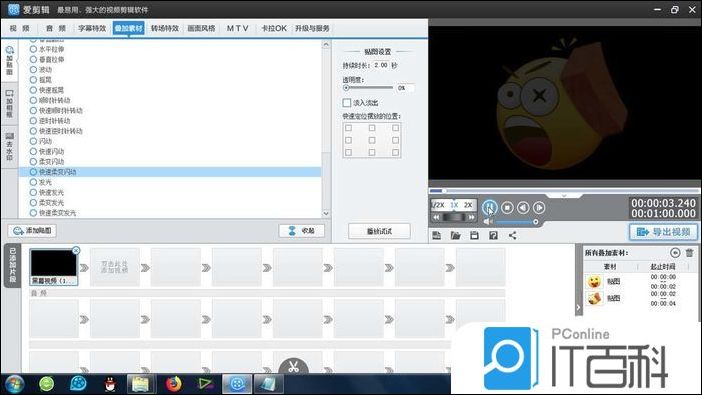
Task: Open the 卡拉OK tab
Action: [274, 28]
